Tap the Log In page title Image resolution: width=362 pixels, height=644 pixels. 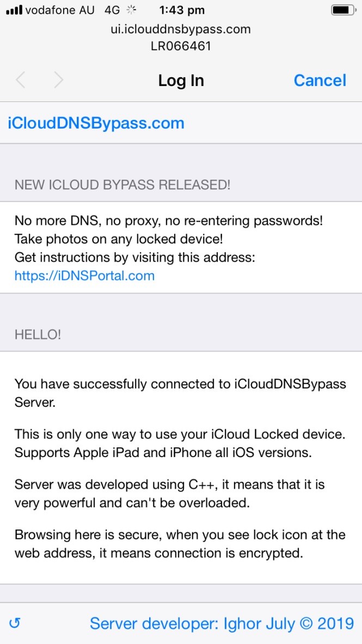[181, 81]
